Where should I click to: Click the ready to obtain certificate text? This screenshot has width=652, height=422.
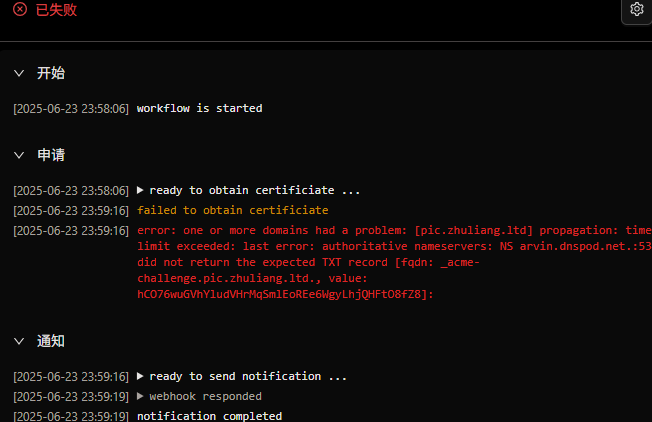254,190
